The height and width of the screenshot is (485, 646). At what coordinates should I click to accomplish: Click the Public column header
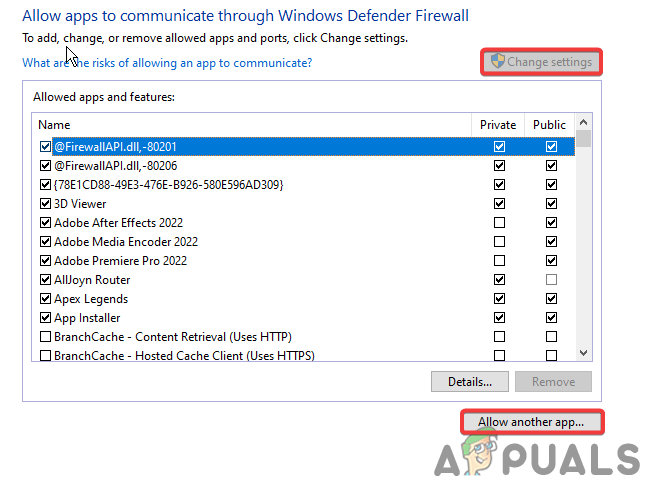[550, 125]
